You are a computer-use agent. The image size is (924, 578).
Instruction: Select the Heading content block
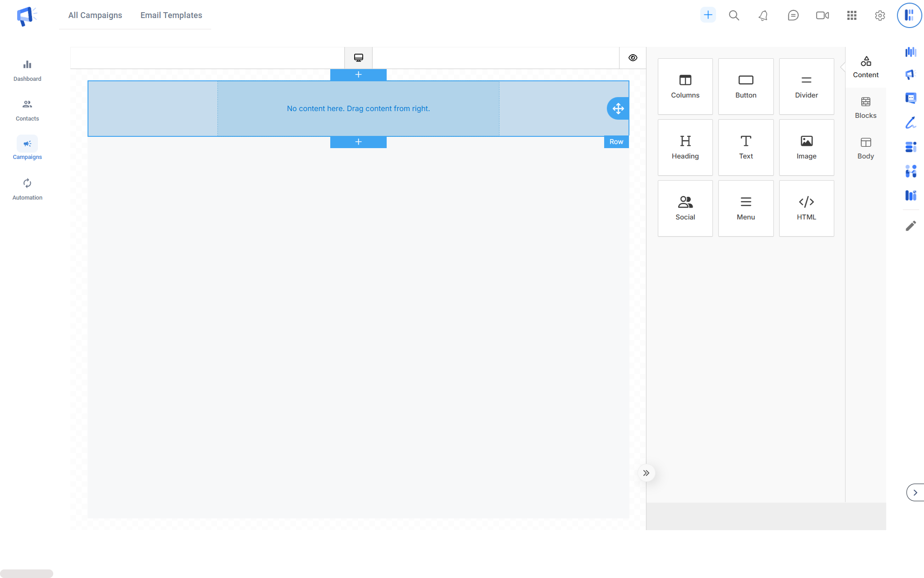[685, 147]
